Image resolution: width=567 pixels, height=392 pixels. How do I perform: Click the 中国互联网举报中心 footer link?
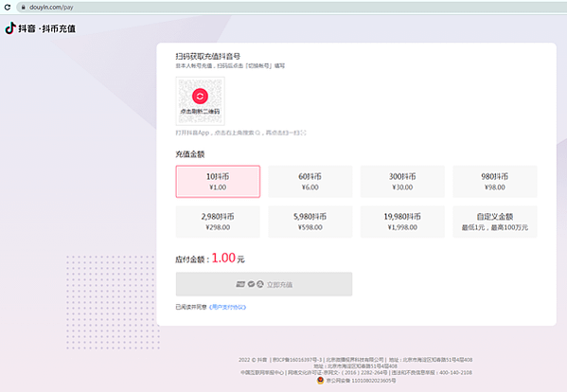(262, 372)
